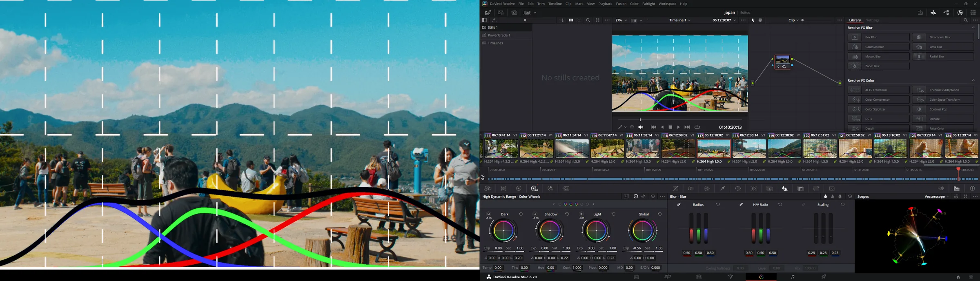980x281 pixels.
Task: Open the viewer zoom 27% dropdown
Action: click(621, 20)
